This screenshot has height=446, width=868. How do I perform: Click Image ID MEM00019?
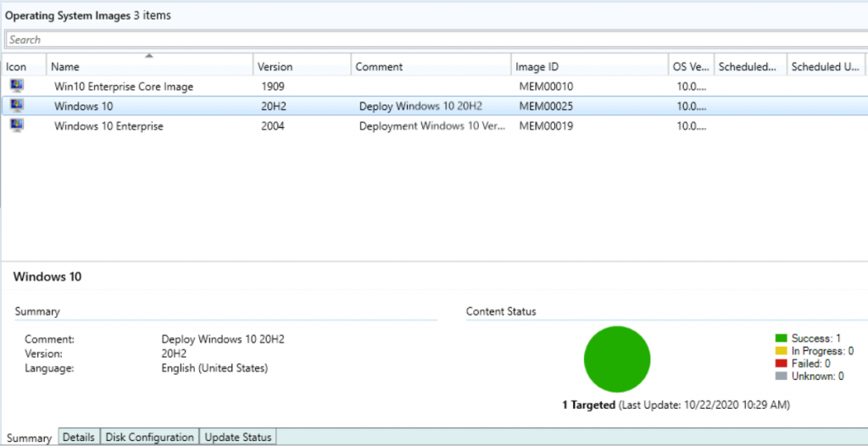coord(546,126)
